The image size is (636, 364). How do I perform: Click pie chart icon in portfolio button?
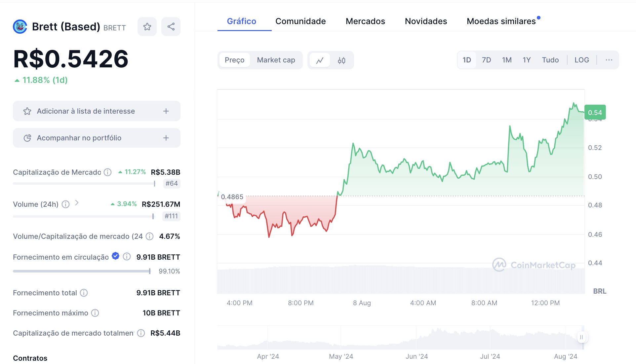click(27, 138)
